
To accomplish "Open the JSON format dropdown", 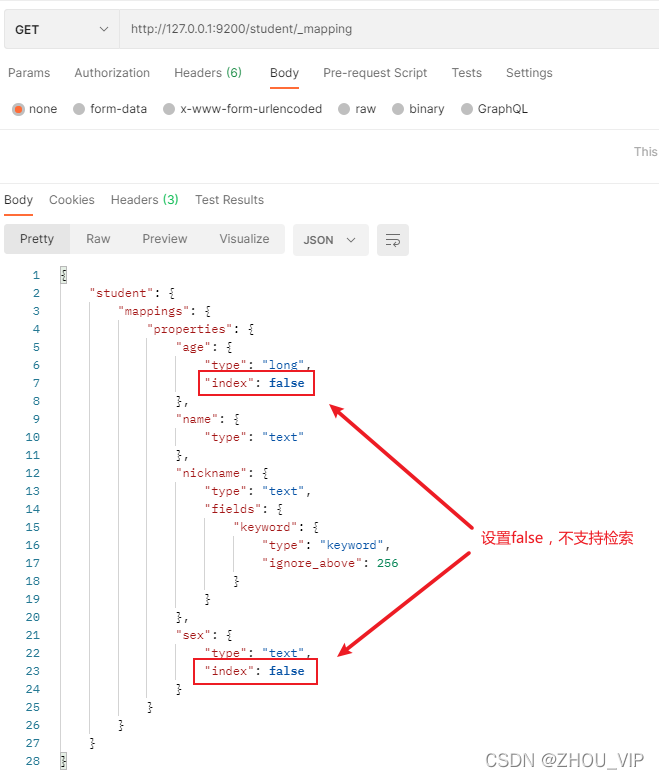I will pyautogui.click(x=330, y=240).
